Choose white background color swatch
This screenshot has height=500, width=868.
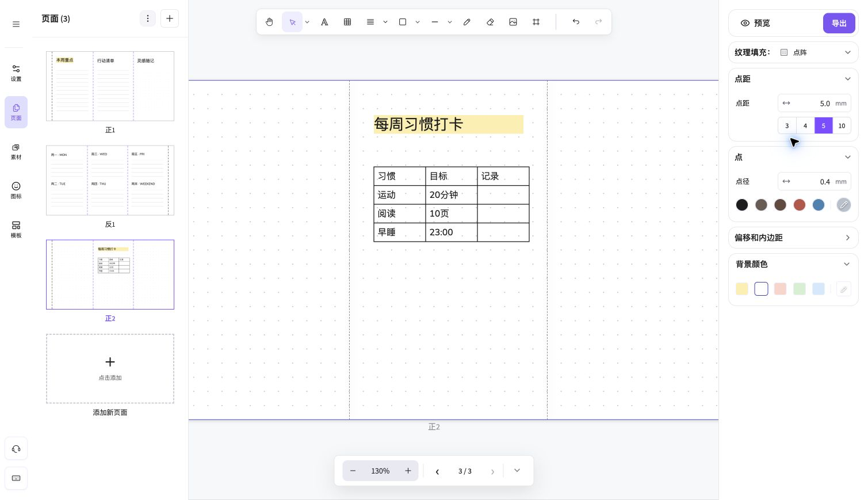coord(761,289)
